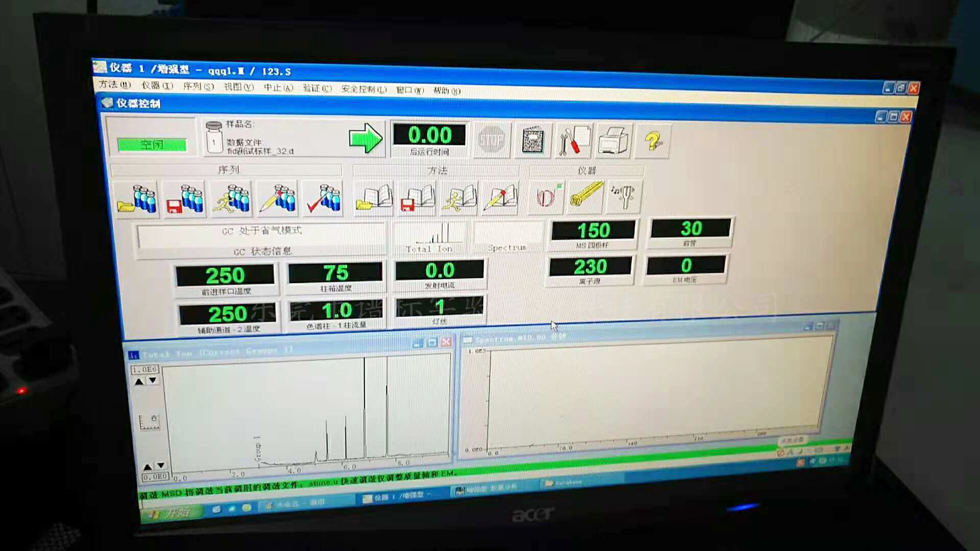Click lower Y-axis down arrow stepper
Image resolution: width=980 pixels, height=551 pixels.
(161, 466)
